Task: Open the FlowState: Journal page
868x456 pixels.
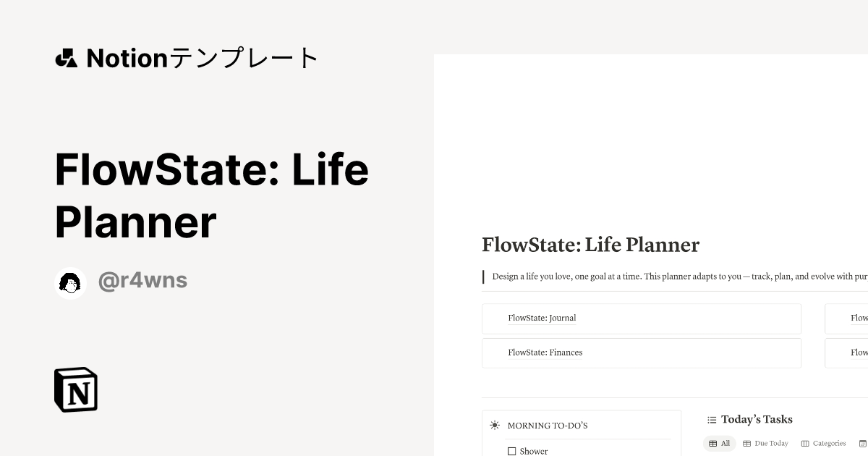Action: click(x=542, y=318)
